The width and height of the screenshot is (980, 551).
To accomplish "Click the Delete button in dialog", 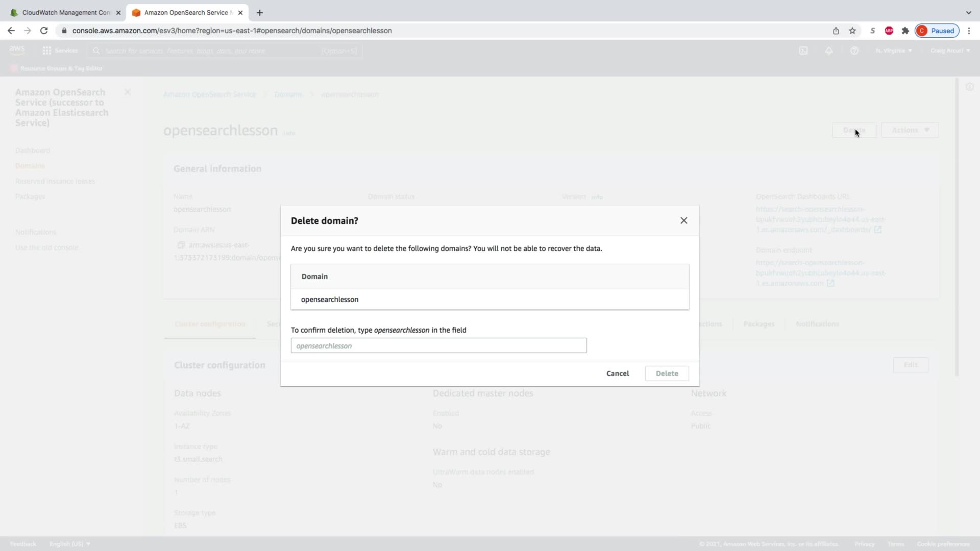I will tap(667, 373).
